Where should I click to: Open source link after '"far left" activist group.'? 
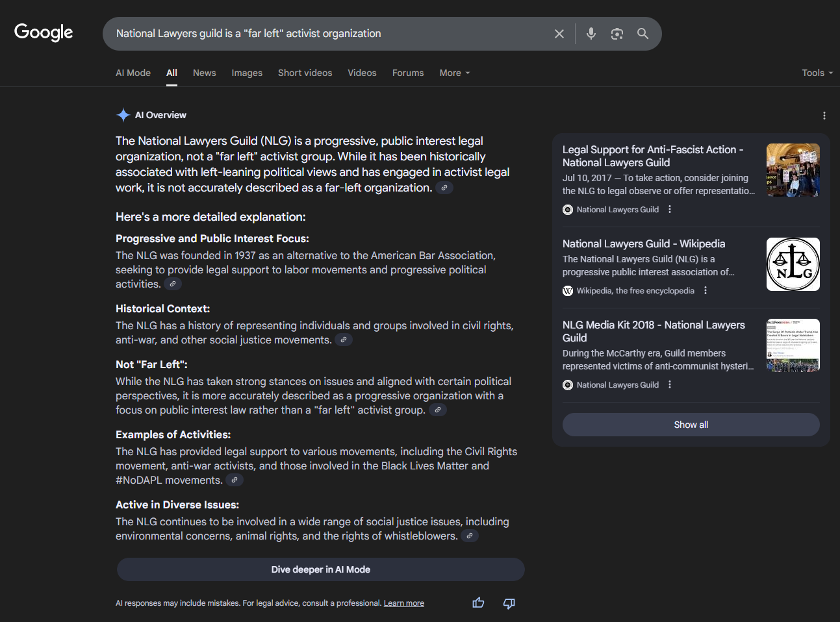[438, 410]
